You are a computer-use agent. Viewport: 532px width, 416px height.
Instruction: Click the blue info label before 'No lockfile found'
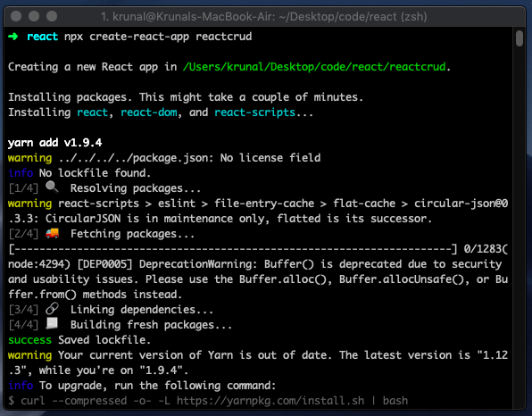pos(21,173)
